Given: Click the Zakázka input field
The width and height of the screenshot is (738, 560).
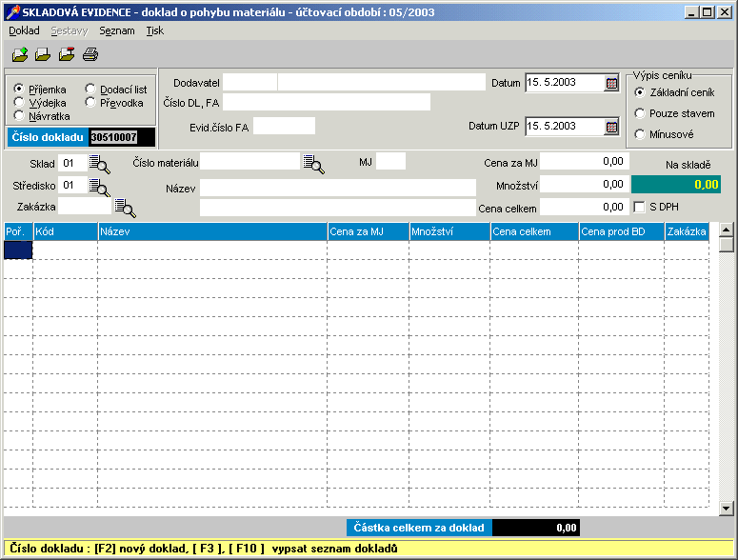Looking at the screenshot, I should [85, 207].
